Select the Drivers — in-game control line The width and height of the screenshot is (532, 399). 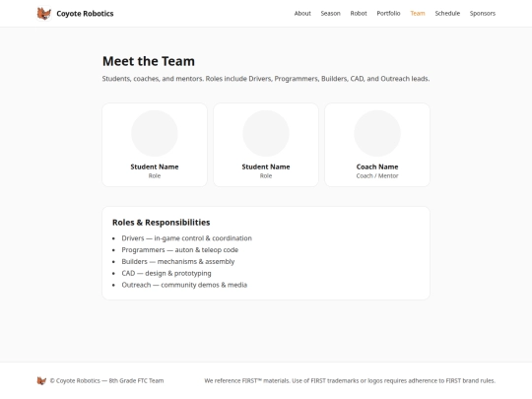[186, 238]
